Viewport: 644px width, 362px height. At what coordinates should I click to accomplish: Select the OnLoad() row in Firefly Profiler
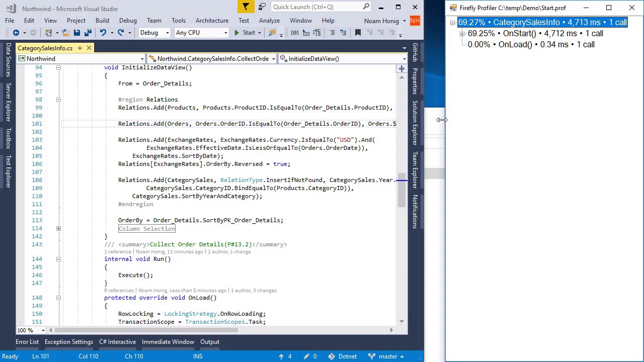[x=531, y=45]
